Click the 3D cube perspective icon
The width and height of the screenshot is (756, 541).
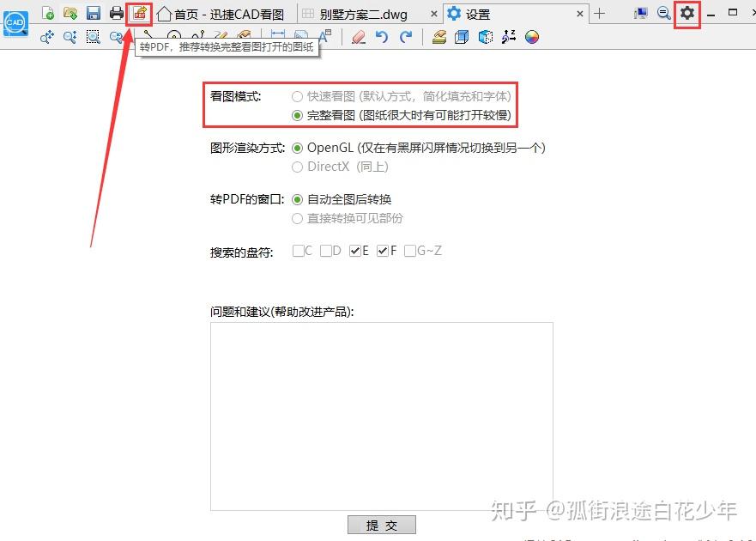tap(486, 37)
